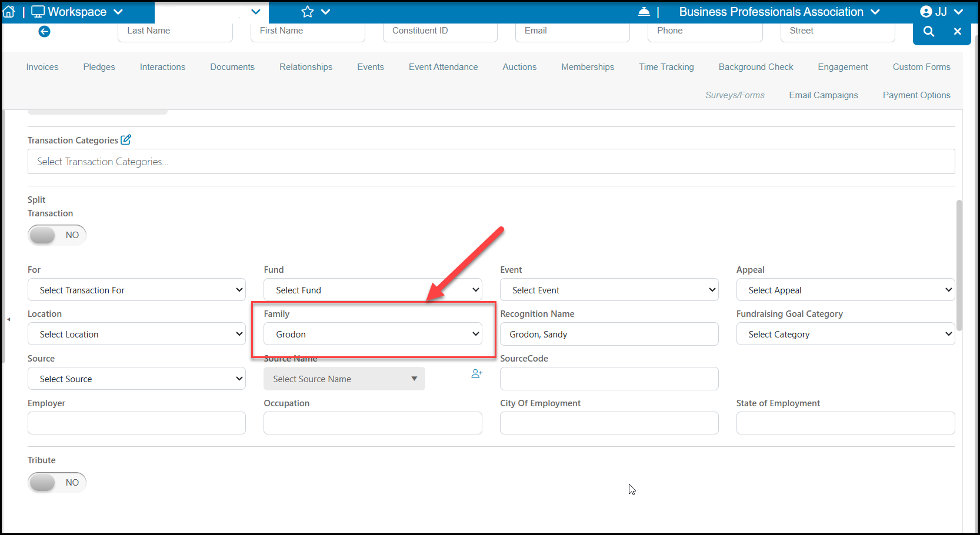This screenshot has width=980, height=535.
Task: Open the Fundraising Goal Category dropdown
Action: point(845,334)
